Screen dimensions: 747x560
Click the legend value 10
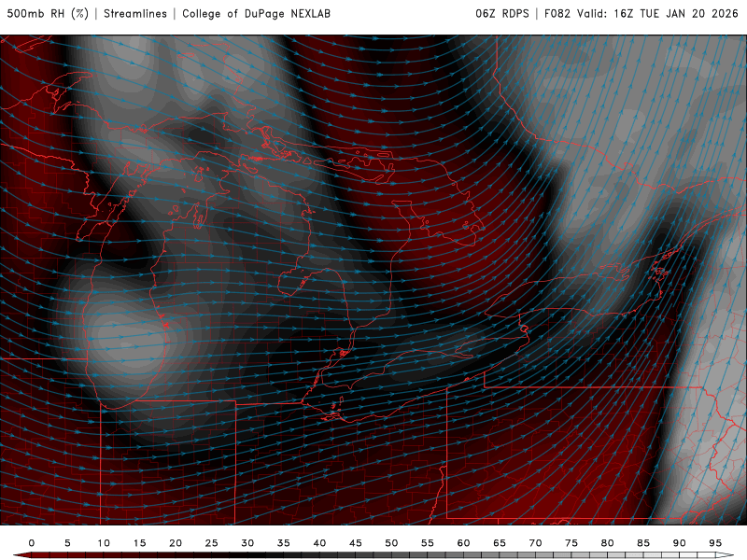tap(104, 543)
